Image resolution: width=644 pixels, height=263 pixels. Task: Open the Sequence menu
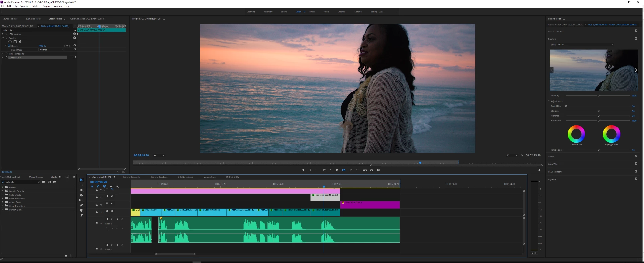(25, 6)
